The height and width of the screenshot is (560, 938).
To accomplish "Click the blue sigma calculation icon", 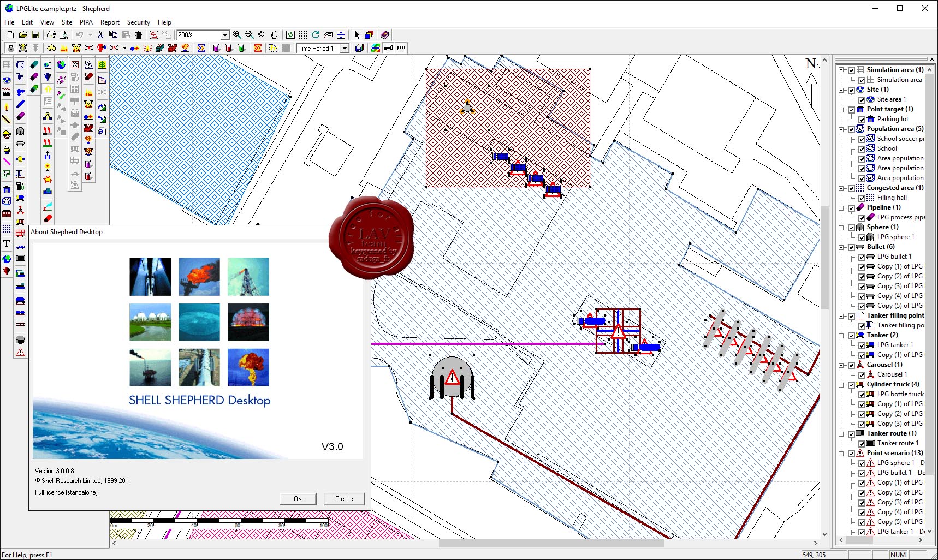I will 201,48.
